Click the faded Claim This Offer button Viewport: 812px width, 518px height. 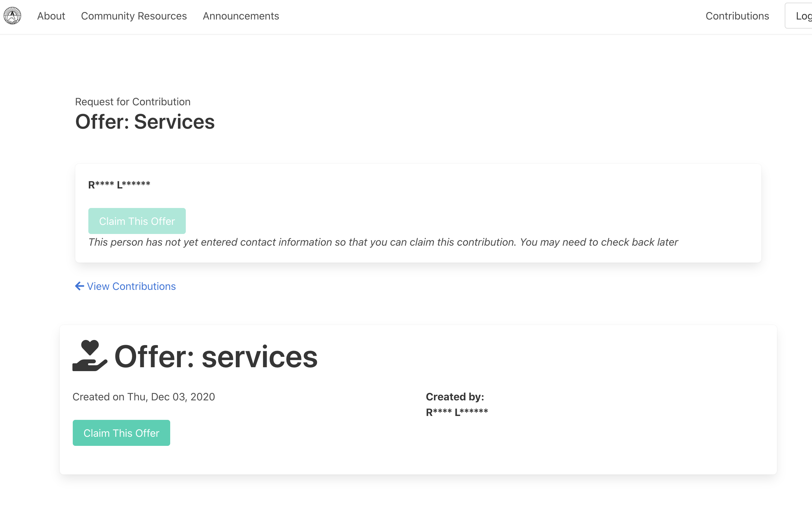137,221
